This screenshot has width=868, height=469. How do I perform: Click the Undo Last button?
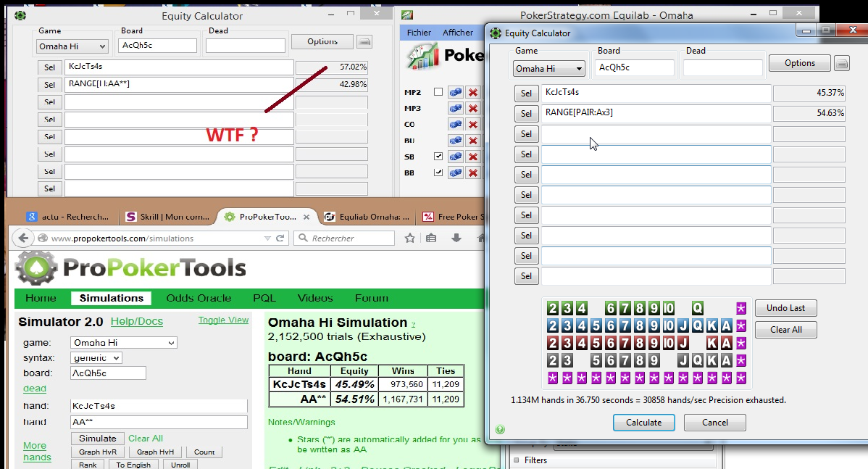[785, 308]
